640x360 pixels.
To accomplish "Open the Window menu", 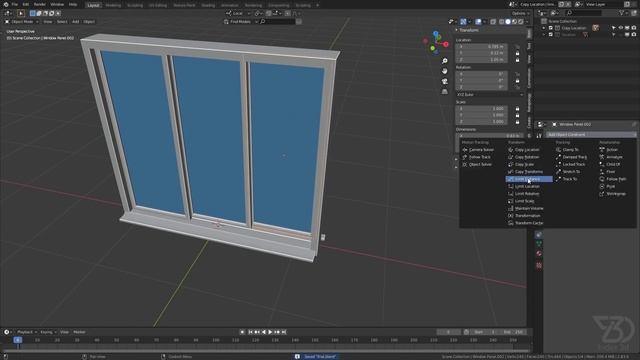I will tap(57, 4).
